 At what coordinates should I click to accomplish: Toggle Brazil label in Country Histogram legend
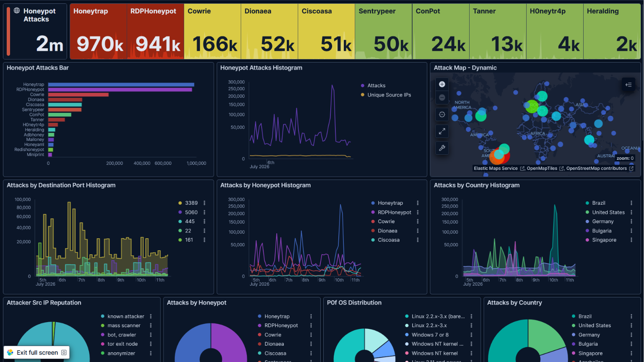pos(599,203)
